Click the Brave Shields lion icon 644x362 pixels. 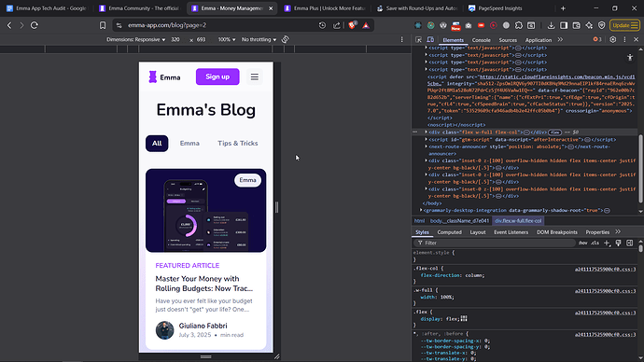pos(352,25)
